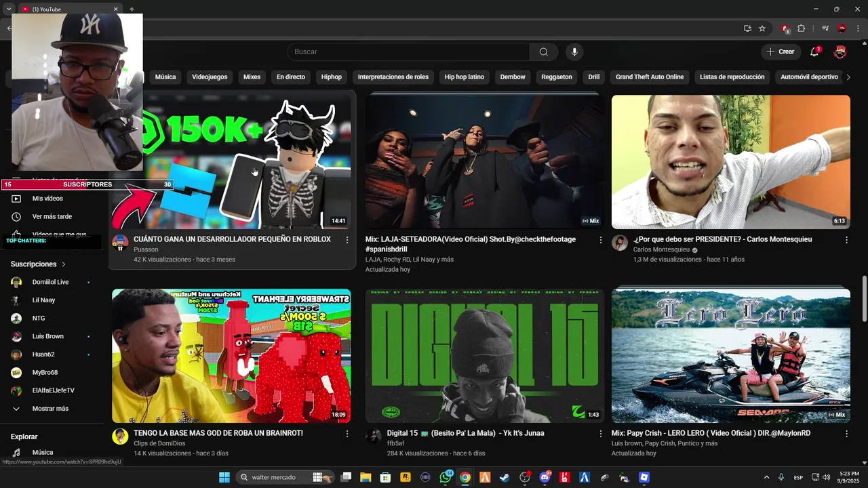Play the Digital 15 video thumbnail
This screenshot has height=488, width=868.
pos(485,356)
